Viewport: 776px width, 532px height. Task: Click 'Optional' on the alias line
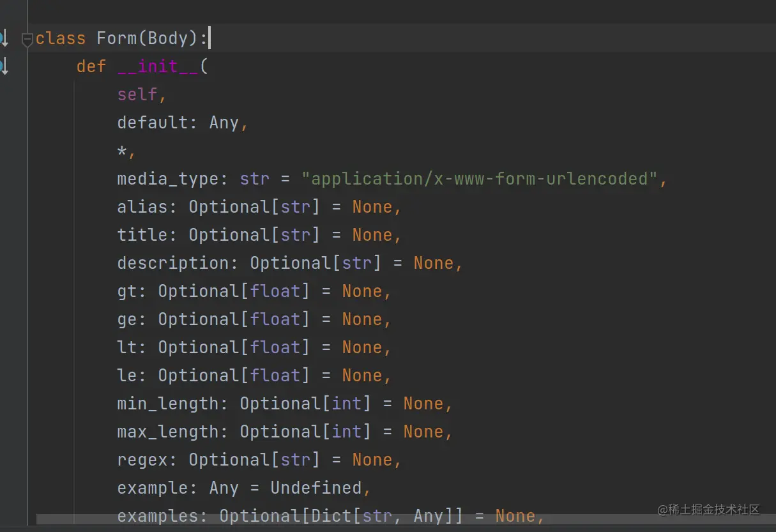tap(229, 207)
